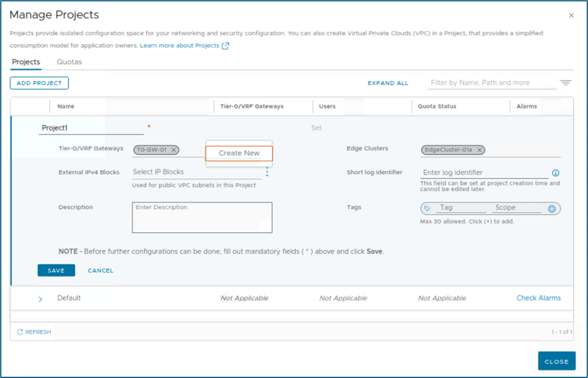Click the filter lines icon
The height and width of the screenshot is (378, 588).
click(565, 83)
